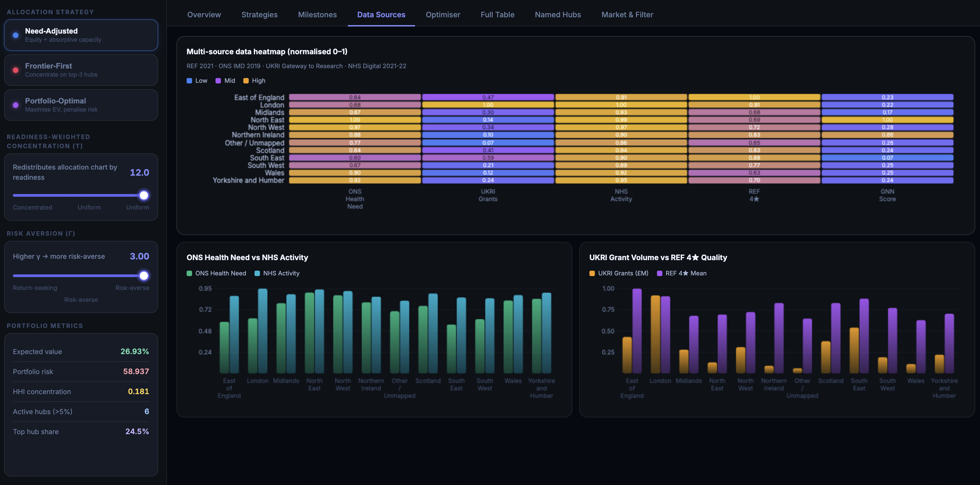Select Portfolio-Optimal strategy card

[x=81, y=105]
